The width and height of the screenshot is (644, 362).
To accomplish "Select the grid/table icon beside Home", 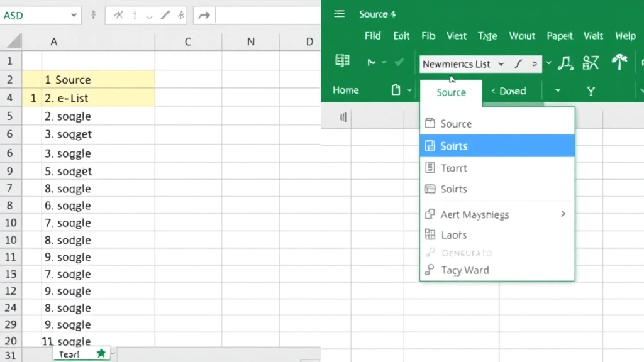I will 342,60.
